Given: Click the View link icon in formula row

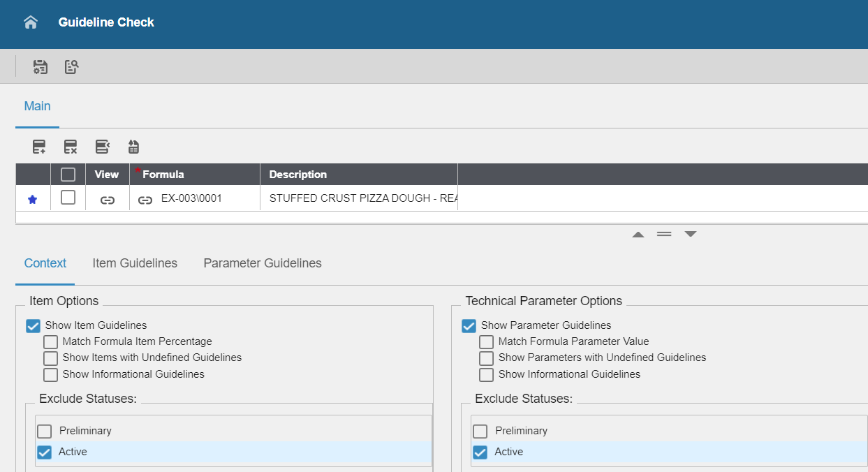Looking at the screenshot, I should coord(108,200).
